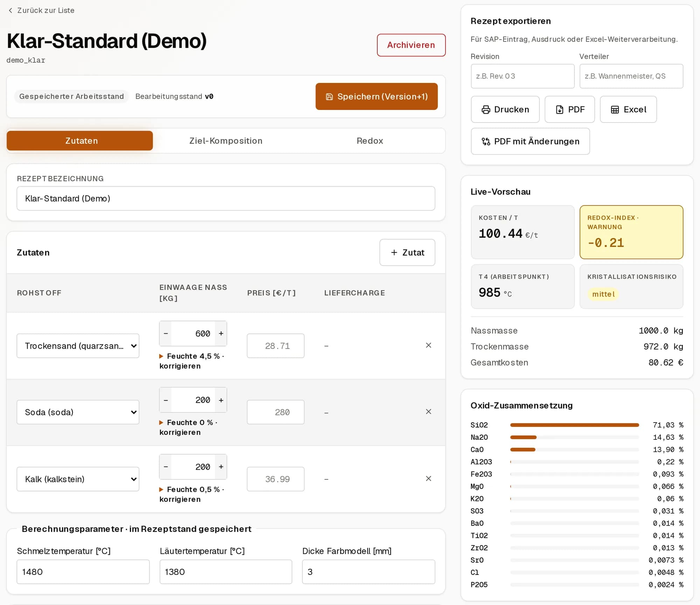Click the Revision input field

click(523, 76)
